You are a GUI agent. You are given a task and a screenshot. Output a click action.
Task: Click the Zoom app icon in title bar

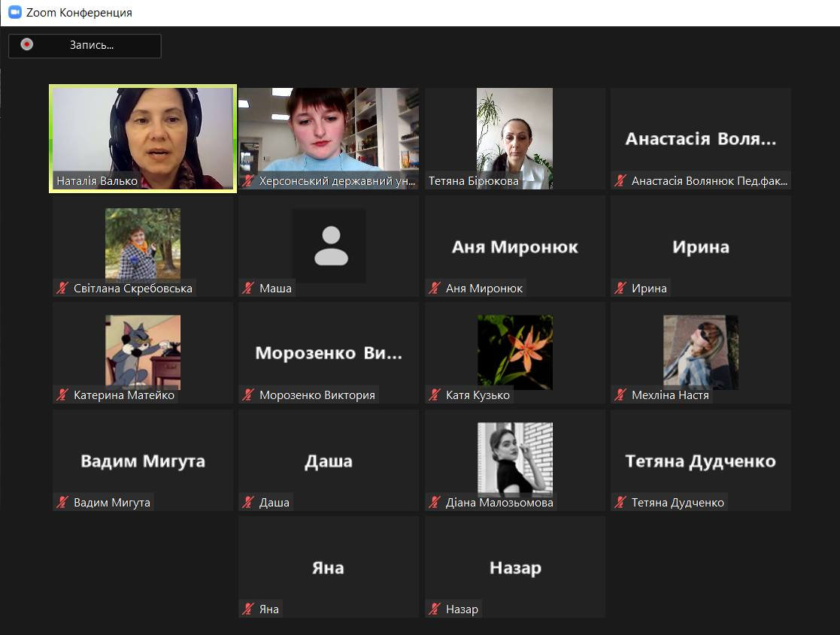tap(15, 12)
